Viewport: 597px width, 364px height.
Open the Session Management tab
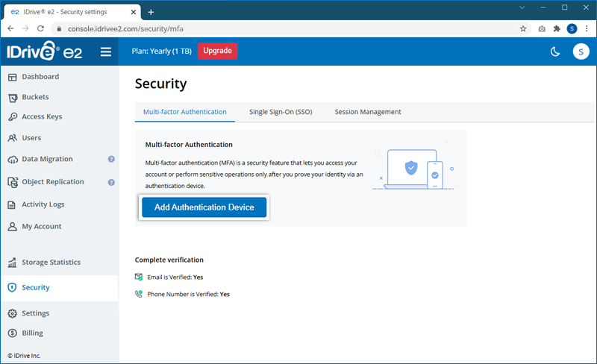tap(368, 112)
